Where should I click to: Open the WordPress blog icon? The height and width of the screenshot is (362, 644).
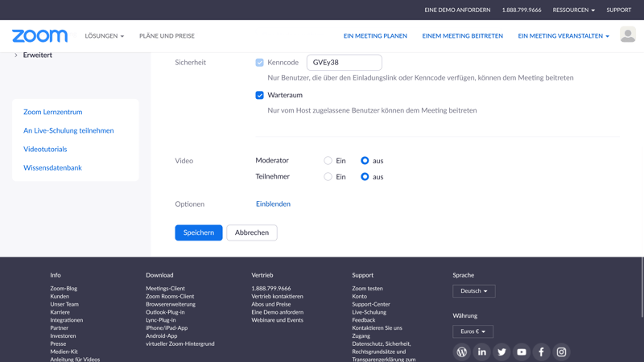click(x=461, y=352)
